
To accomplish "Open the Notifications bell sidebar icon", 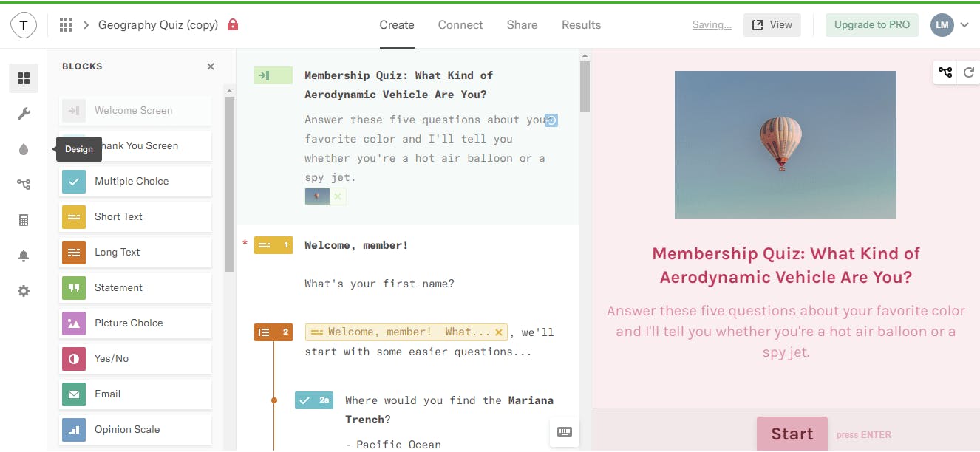I will point(24,256).
